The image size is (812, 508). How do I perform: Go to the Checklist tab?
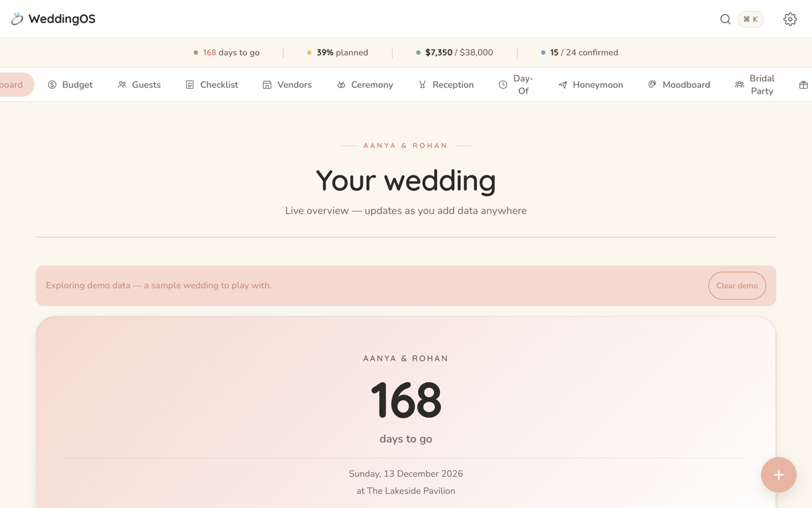tap(212, 85)
